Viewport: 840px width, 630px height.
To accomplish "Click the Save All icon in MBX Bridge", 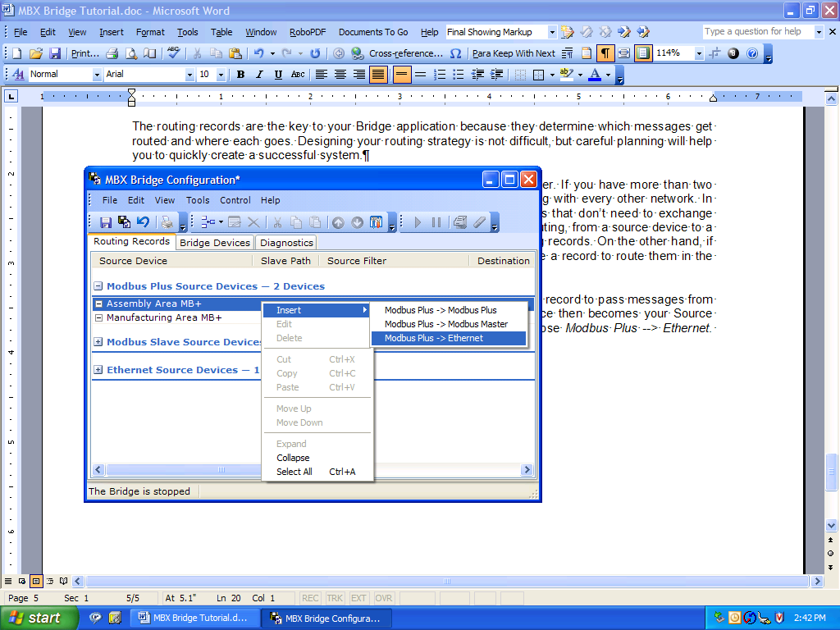I will (x=124, y=222).
